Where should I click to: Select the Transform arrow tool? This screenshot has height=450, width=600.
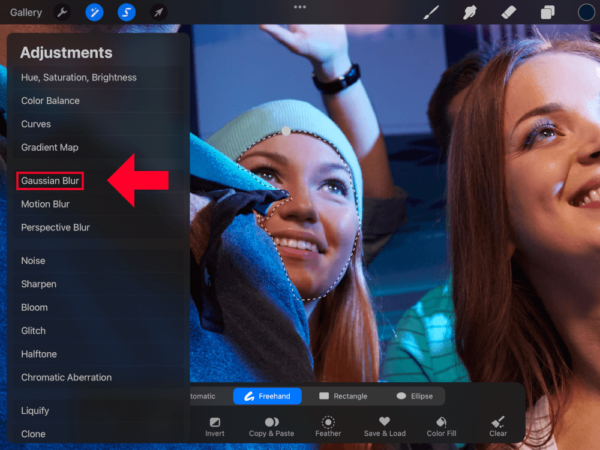click(x=158, y=13)
